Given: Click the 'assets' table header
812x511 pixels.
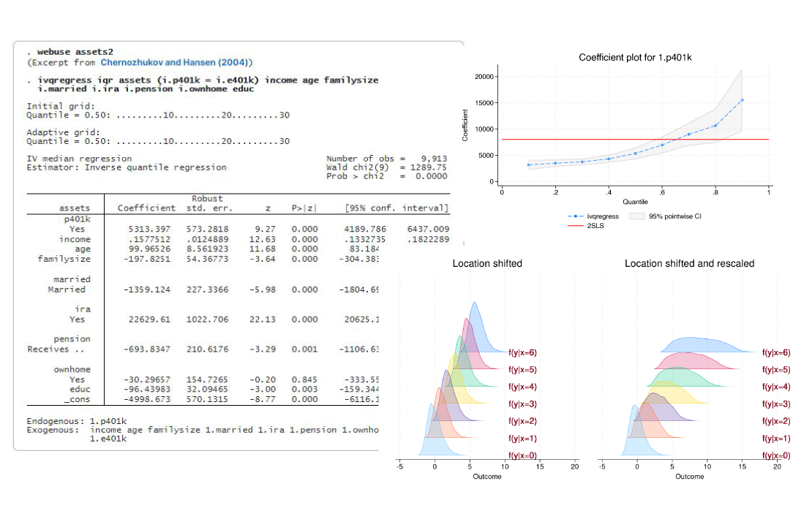Looking at the screenshot, I should pos(75,208).
